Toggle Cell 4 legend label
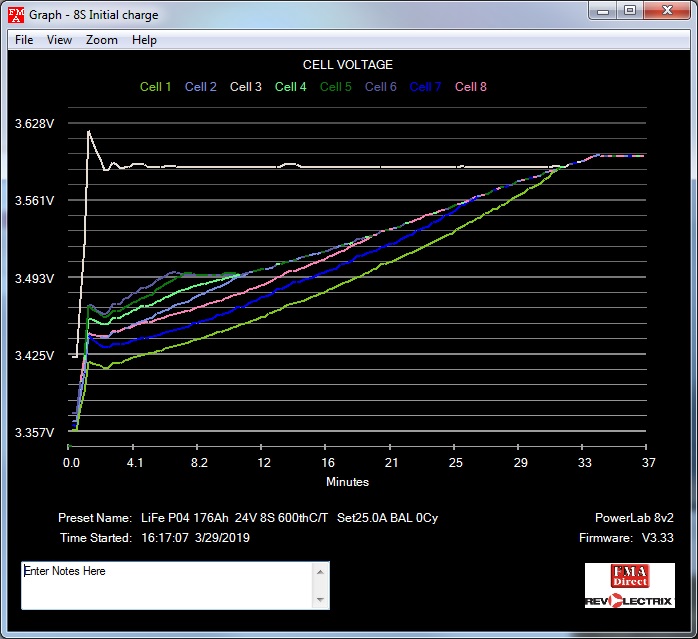698x639 pixels. click(290, 87)
